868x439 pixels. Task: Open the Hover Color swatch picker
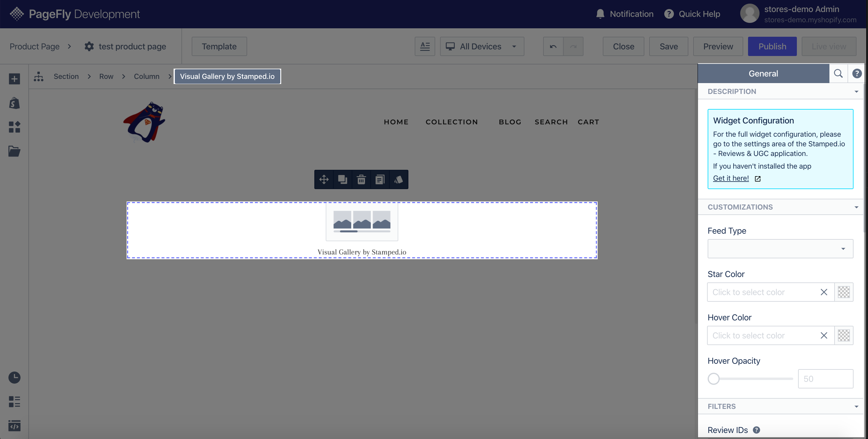click(x=844, y=335)
